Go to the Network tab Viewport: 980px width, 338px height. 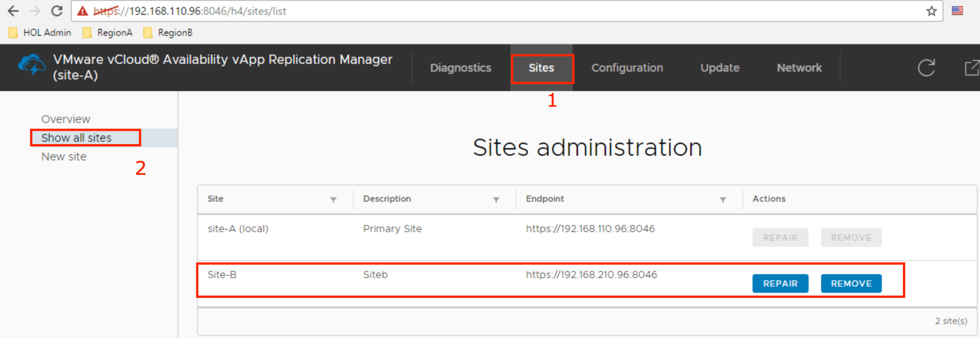click(x=799, y=68)
